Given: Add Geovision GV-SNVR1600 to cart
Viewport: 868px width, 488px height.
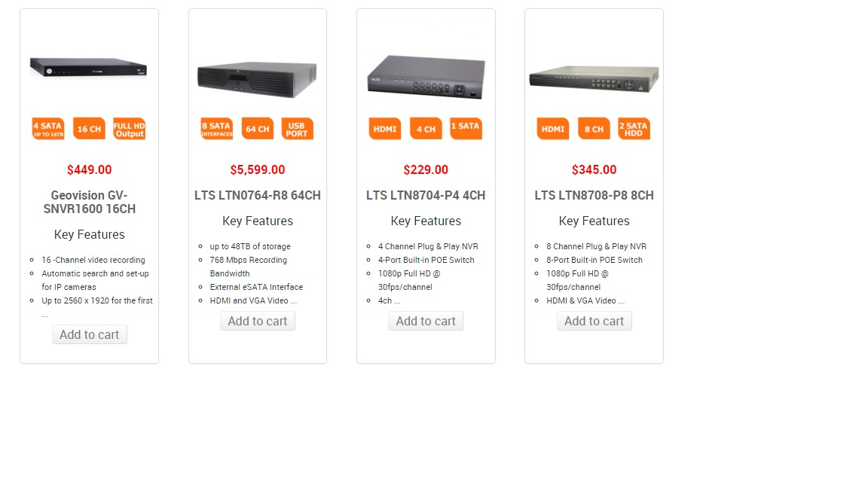Looking at the screenshot, I should pos(90,334).
